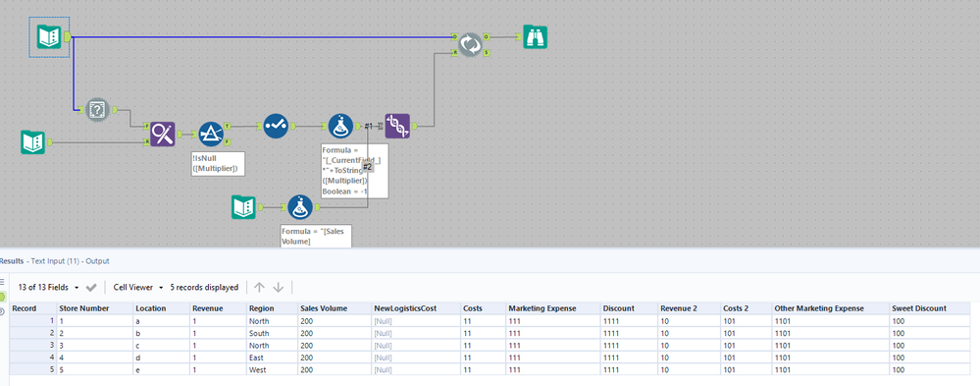Screen dimensions: 980x386
Task: Click the Sales Volume column header
Action: point(335,308)
